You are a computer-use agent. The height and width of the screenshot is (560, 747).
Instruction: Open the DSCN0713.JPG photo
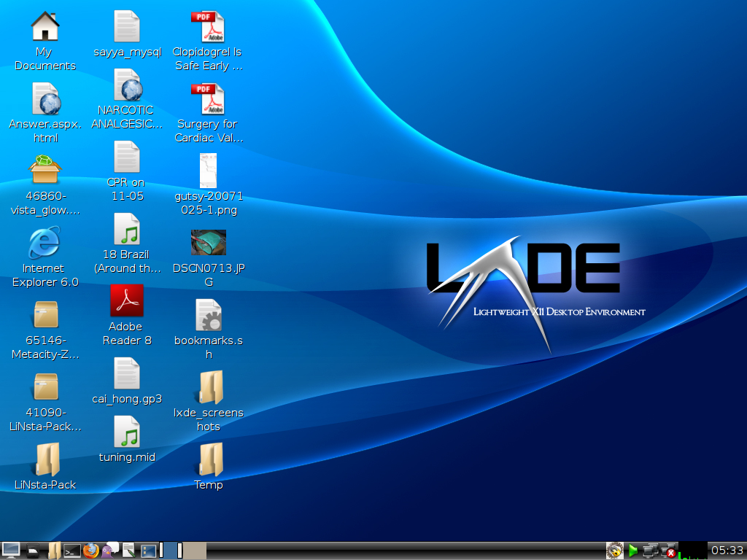209,243
